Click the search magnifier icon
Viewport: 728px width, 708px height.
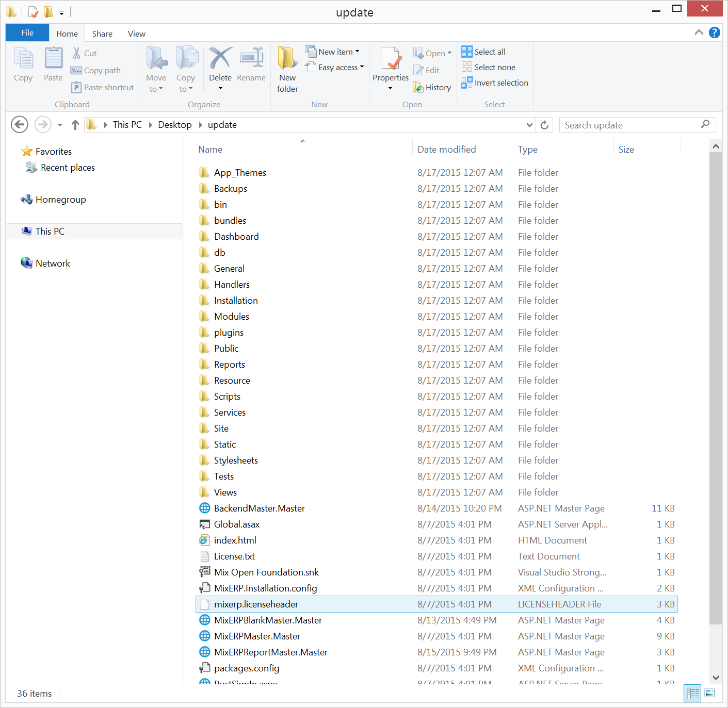705,124
